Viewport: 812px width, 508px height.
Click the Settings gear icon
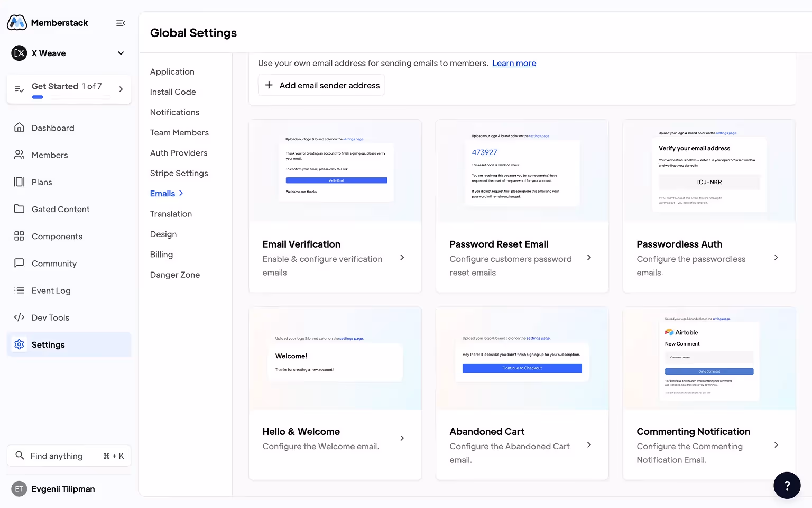click(19, 344)
